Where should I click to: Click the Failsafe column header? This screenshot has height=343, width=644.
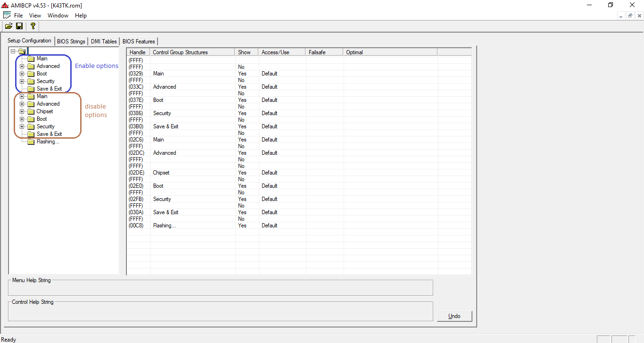[325, 52]
